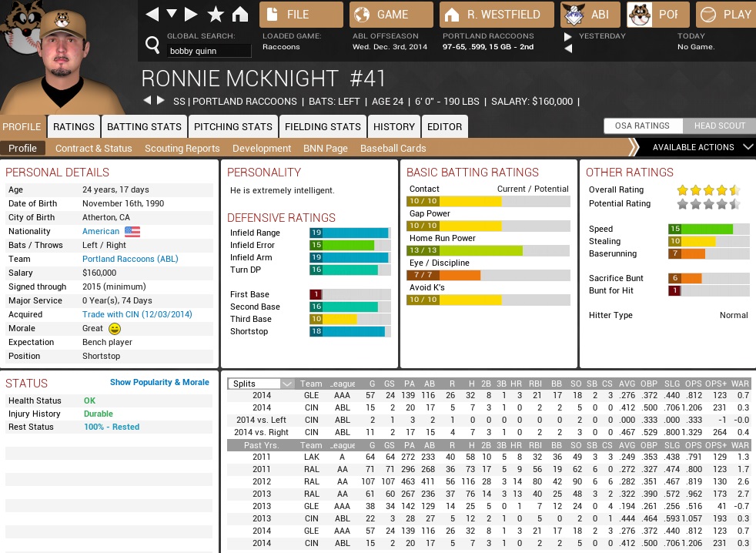This screenshot has height=553, width=756.
Task: Go to the home screen icon
Action: [240, 14]
